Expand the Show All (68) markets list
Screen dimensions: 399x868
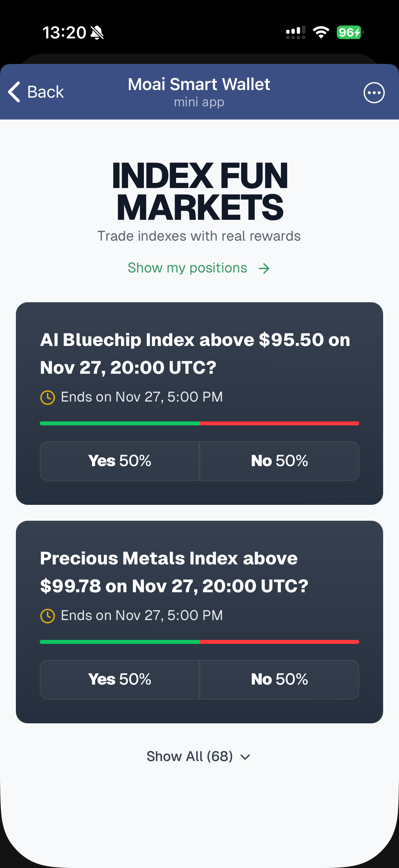coord(190,756)
